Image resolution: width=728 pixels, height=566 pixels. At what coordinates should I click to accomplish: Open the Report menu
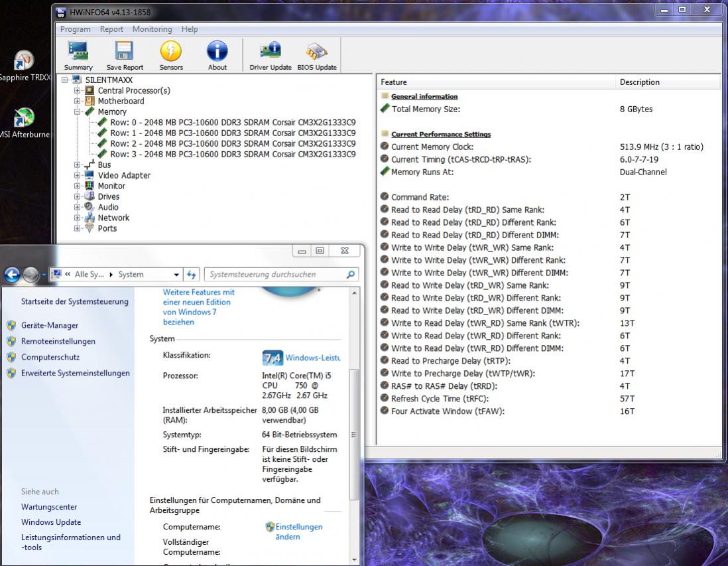coord(111,29)
